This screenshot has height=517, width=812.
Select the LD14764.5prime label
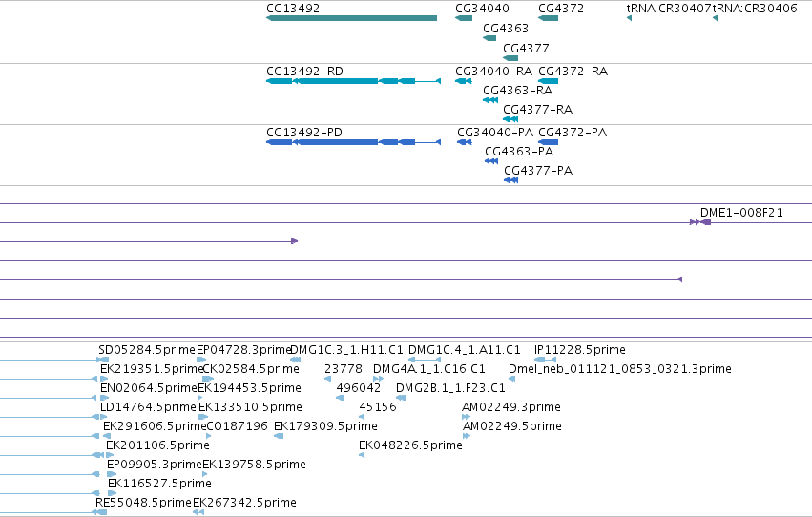(148, 407)
